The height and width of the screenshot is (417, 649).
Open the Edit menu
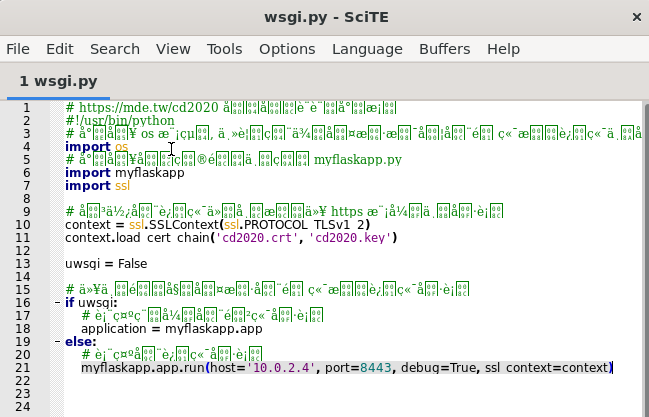60,49
